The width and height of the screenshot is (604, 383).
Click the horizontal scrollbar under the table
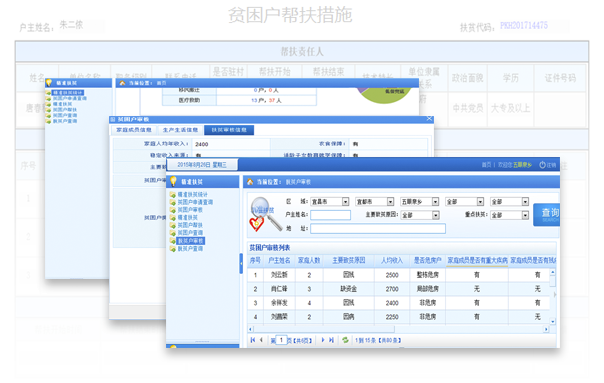[x=398, y=329]
